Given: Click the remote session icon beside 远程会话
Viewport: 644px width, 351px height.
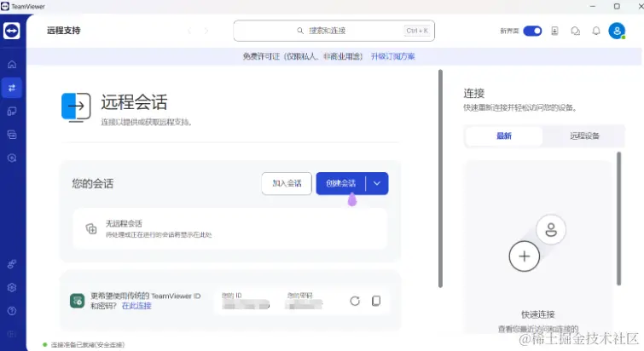Looking at the screenshot, I should click(76, 107).
